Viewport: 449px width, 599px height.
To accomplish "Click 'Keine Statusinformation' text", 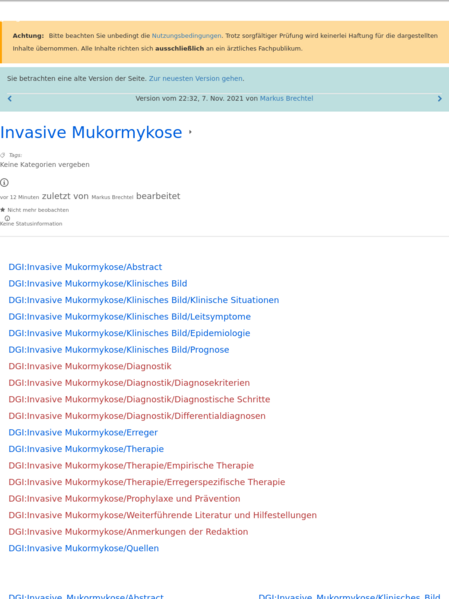I will coord(31,224).
